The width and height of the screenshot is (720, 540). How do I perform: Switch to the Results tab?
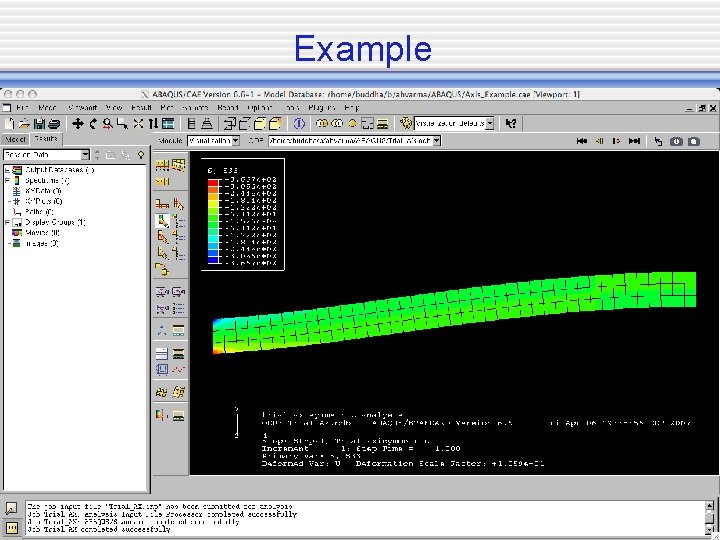tap(46, 138)
